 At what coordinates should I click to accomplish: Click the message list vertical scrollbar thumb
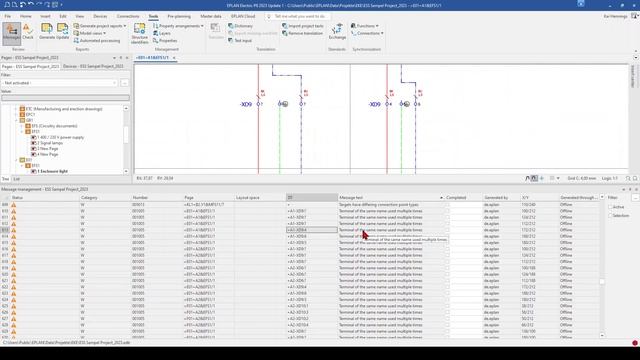tap(602, 282)
